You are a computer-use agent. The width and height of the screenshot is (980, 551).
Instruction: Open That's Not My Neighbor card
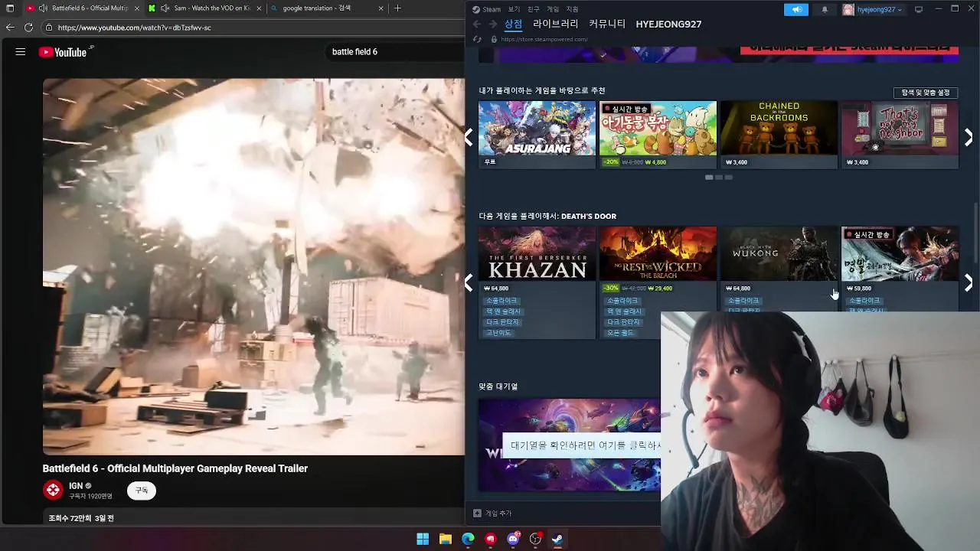(x=900, y=135)
